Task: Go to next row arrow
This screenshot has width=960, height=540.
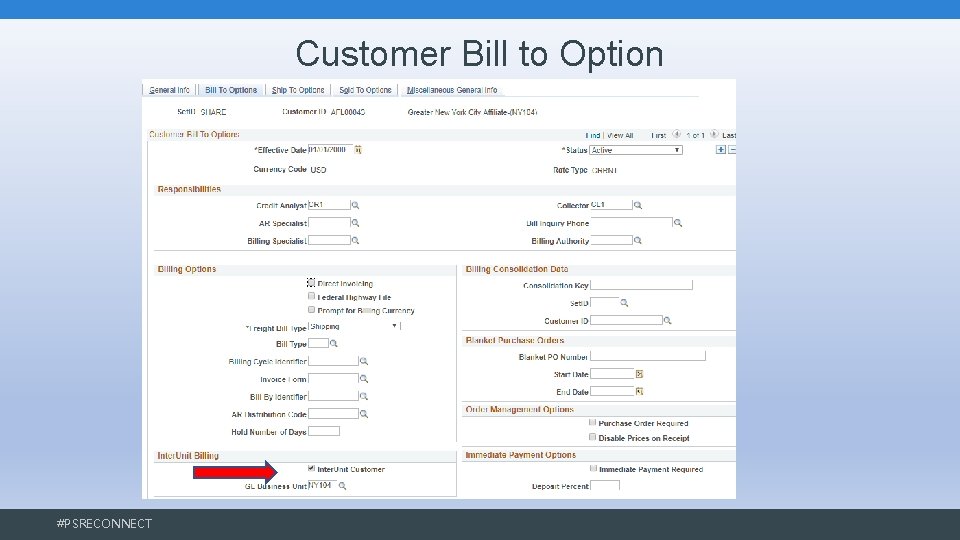Action: click(714, 134)
